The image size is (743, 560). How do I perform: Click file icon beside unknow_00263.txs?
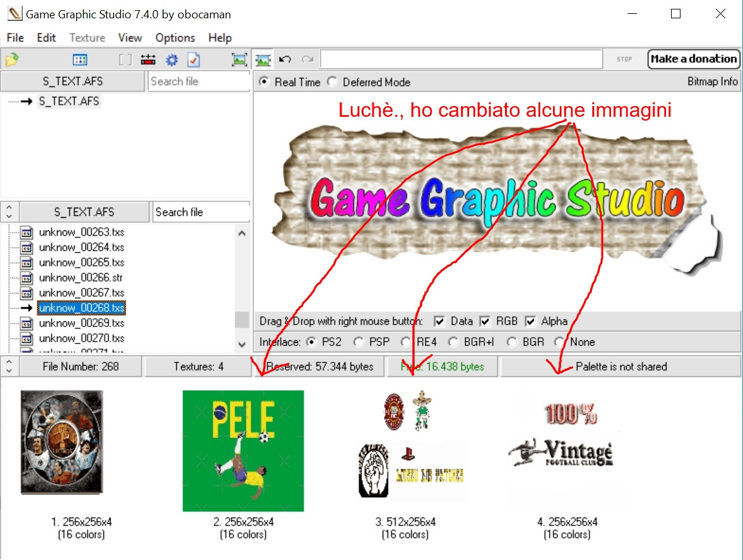27,232
